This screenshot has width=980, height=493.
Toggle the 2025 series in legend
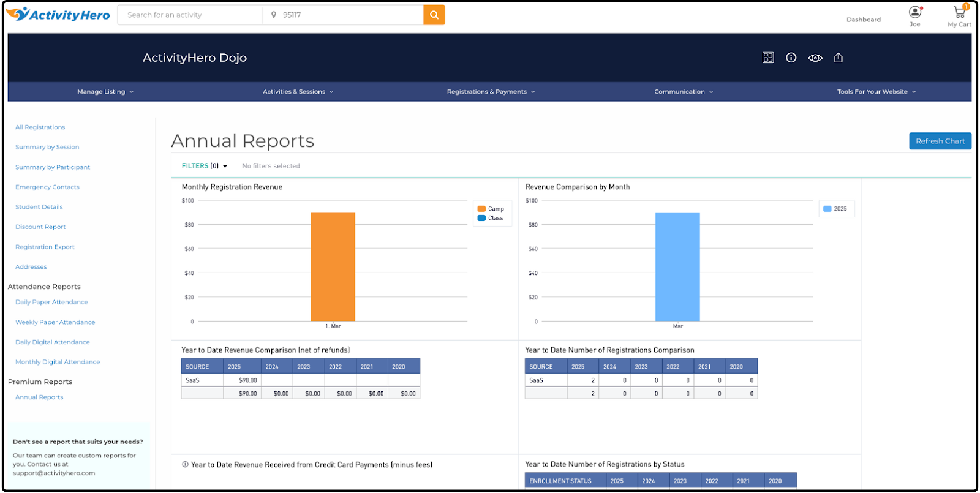pos(835,209)
